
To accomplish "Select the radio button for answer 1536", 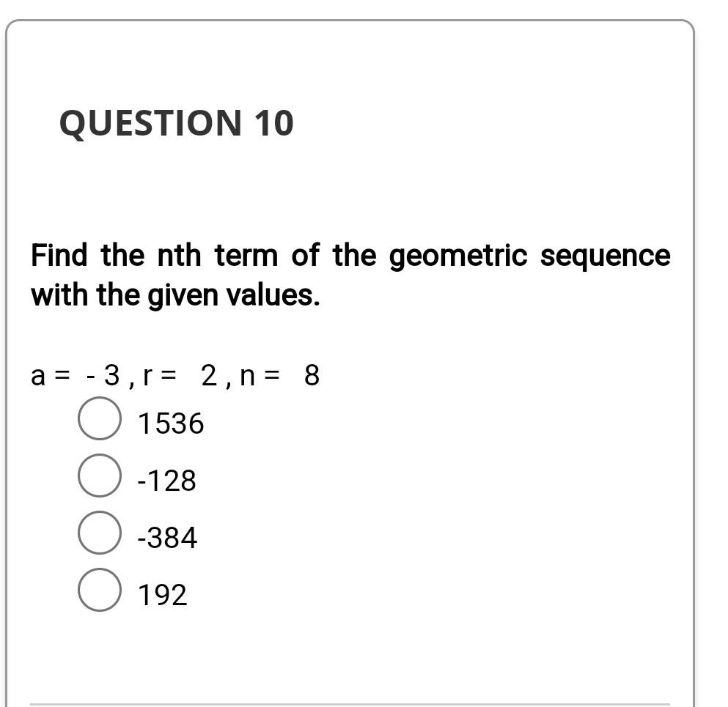I will (99, 421).
